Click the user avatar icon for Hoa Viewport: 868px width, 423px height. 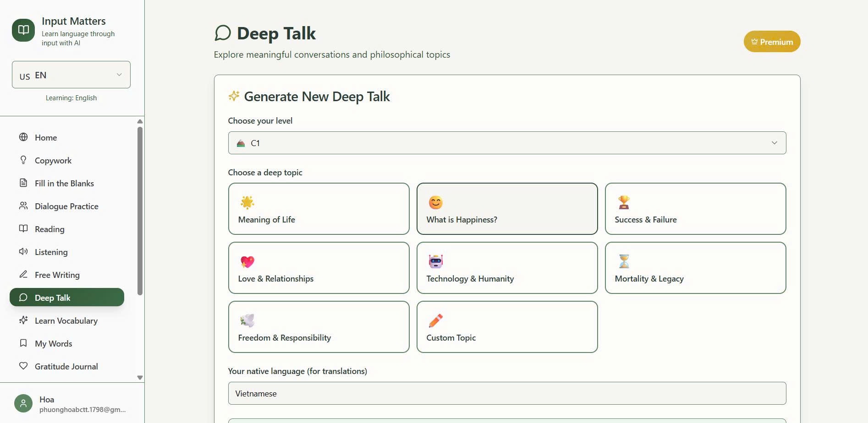[x=23, y=403]
